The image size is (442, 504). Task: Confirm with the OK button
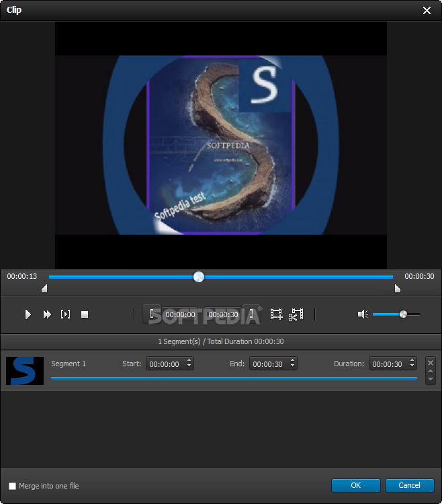pyautogui.click(x=355, y=485)
